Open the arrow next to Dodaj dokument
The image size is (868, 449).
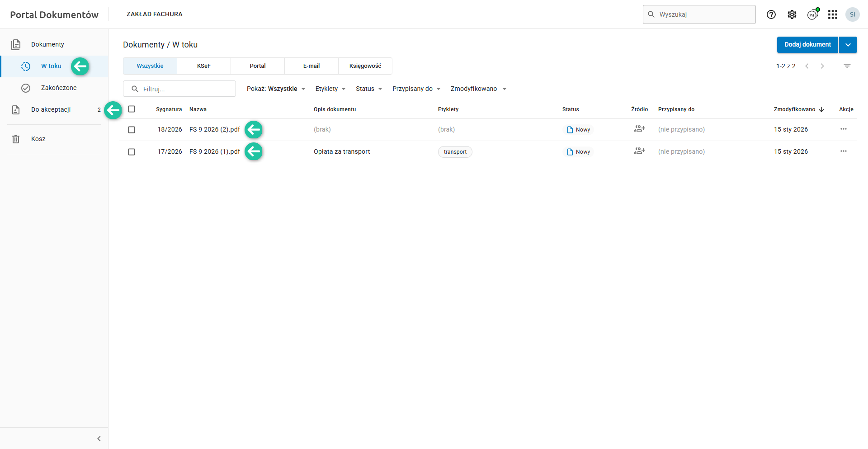pyautogui.click(x=848, y=45)
